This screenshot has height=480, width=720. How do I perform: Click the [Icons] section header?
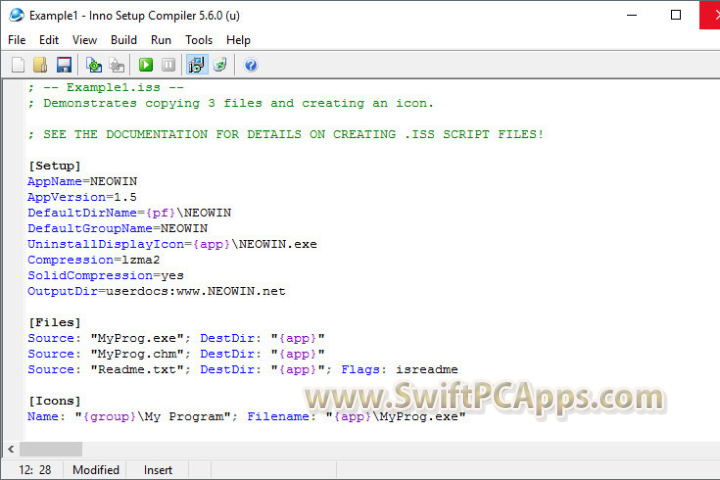tap(54, 401)
